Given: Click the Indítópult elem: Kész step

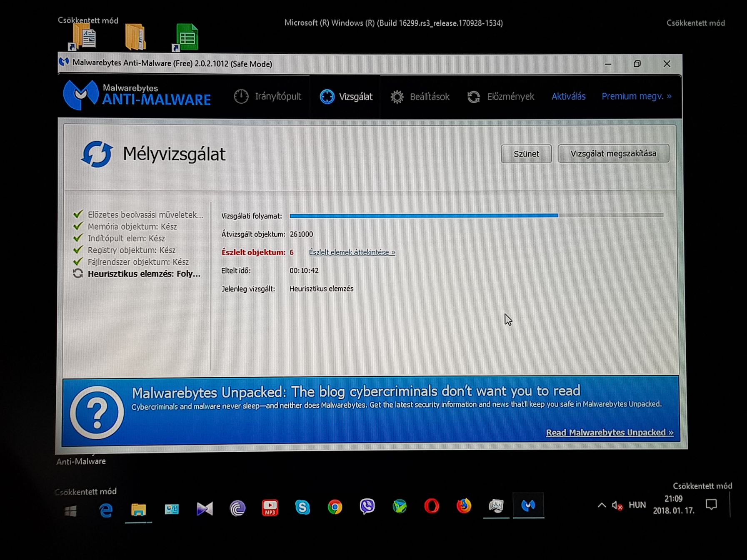Looking at the screenshot, I should click(x=119, y=238).
